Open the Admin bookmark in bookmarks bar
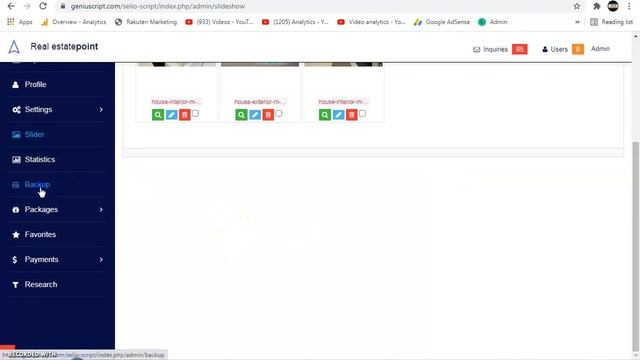The image size is (640, 360). (493, 22)
